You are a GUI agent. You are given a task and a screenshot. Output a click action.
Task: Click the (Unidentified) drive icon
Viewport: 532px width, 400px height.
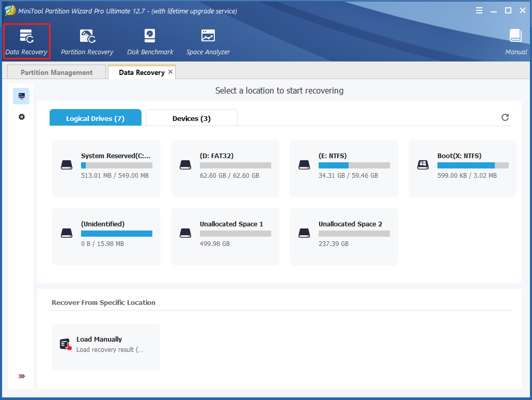coord(67,233)
